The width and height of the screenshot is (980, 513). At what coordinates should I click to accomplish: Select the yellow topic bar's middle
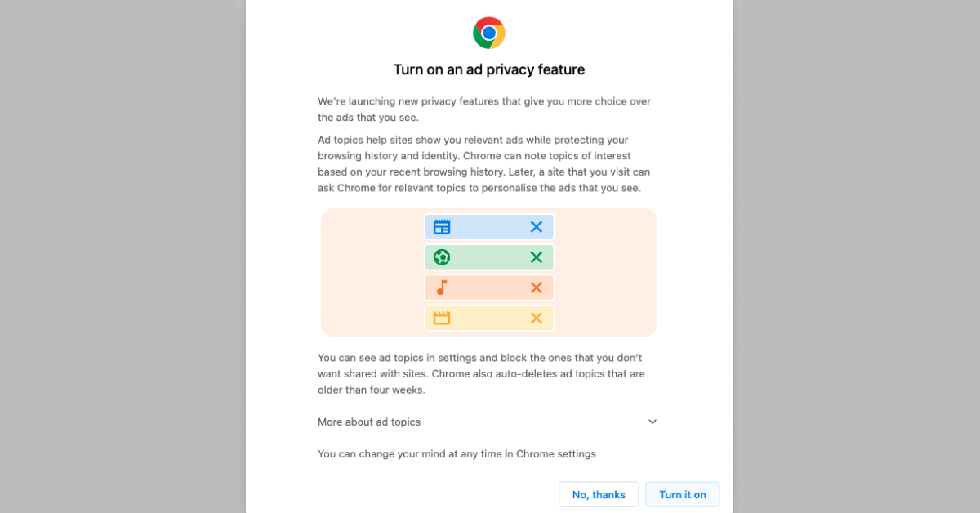coord(489,318)
